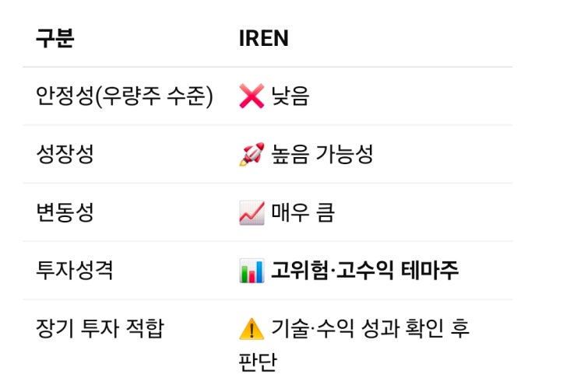The height and width of the screenshot is (392, 584).
Task: Click the yellow warning triangle emoji
Action: (252, 329)
